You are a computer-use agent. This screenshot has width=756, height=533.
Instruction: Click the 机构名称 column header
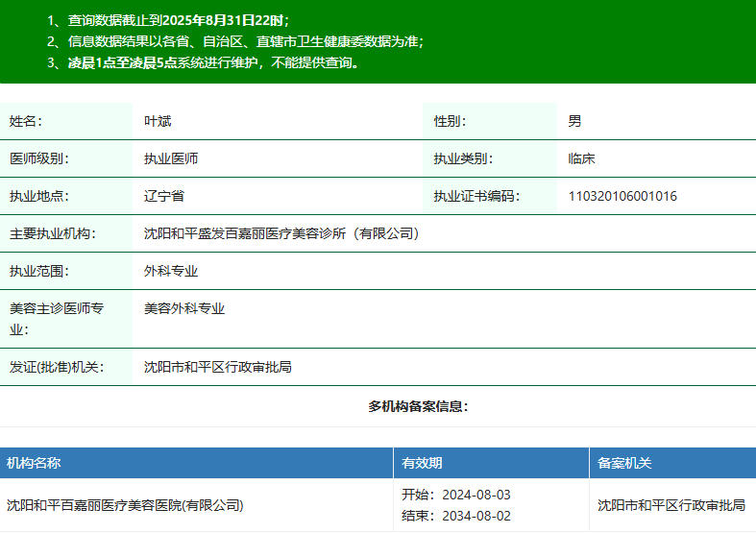(34, 463)
